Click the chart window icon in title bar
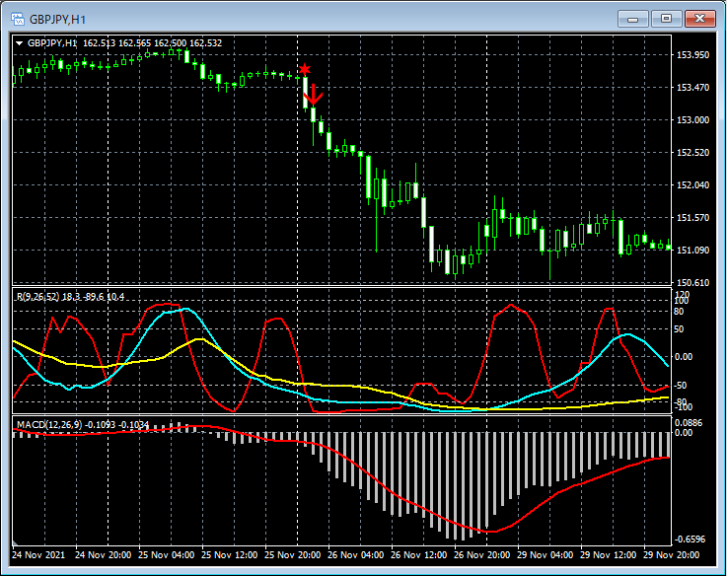Screen dimensions: 728x576 (16, 19)
